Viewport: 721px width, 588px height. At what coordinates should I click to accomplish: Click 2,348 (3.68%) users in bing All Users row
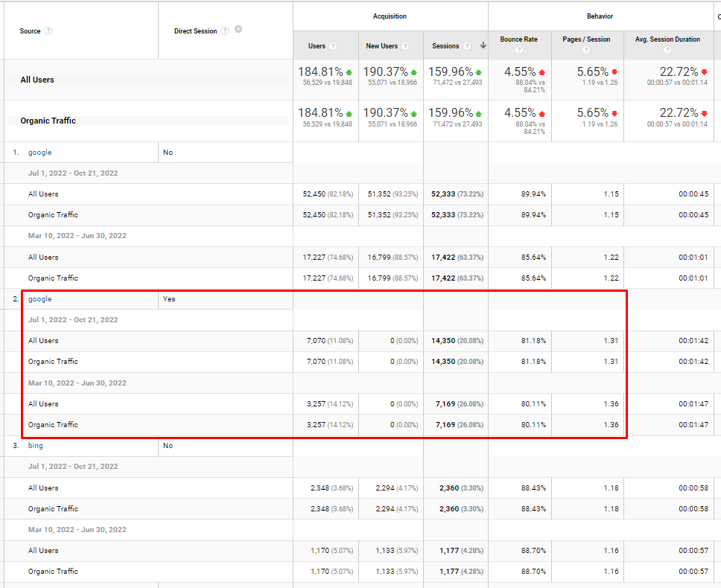(331, 488)
